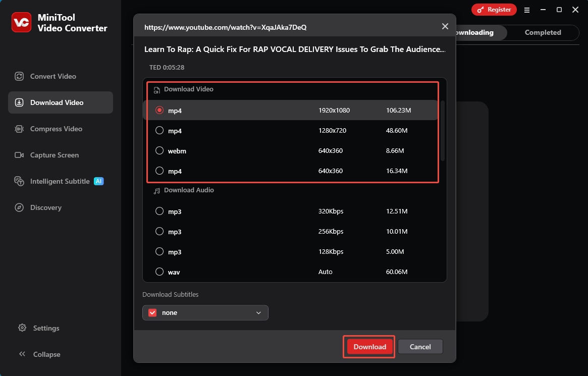Open the hamburger menu near Register
588x376 pixels.
tap(527, 10)
